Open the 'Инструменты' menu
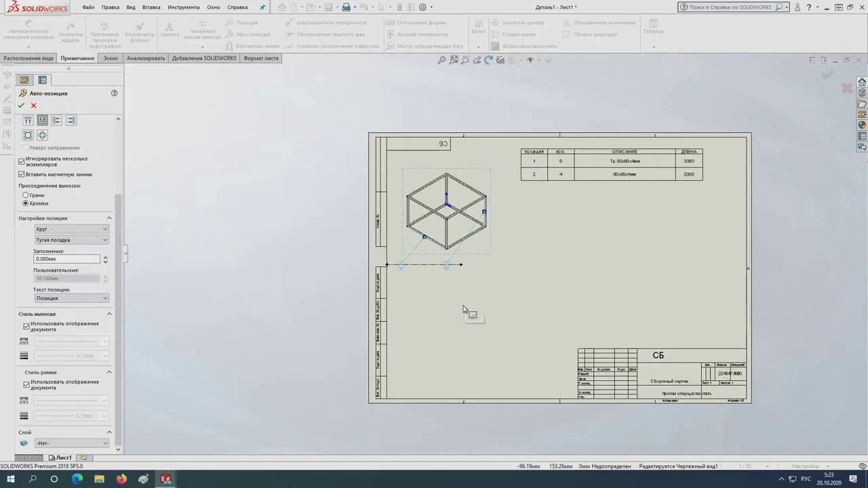This screenshot has height=488, width=868. [x=184, y=7]
